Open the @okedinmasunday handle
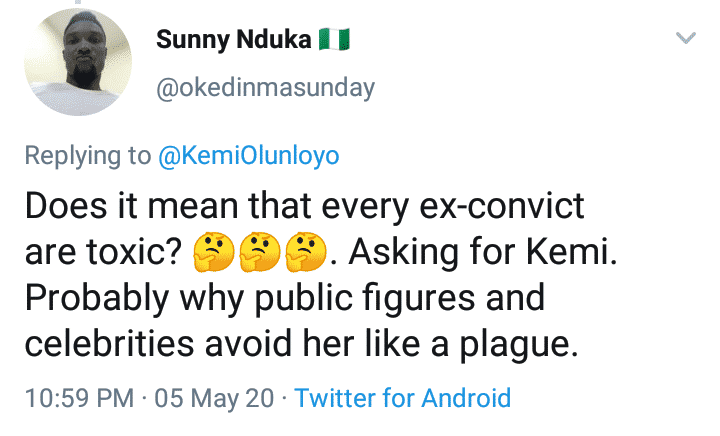Viewport: 720px width, 436px height. [x=266, y=88]
